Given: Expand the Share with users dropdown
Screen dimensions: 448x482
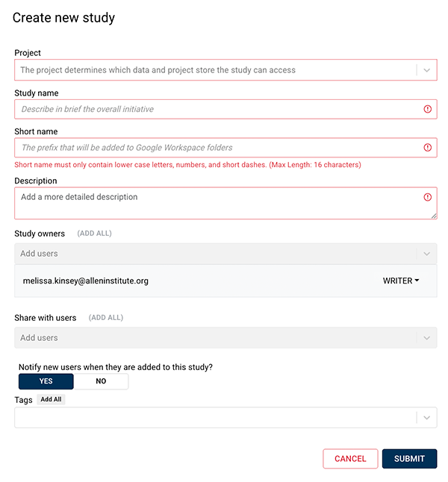Looking at the screenshot, I should pyautogui.click(x=426, y=338).
